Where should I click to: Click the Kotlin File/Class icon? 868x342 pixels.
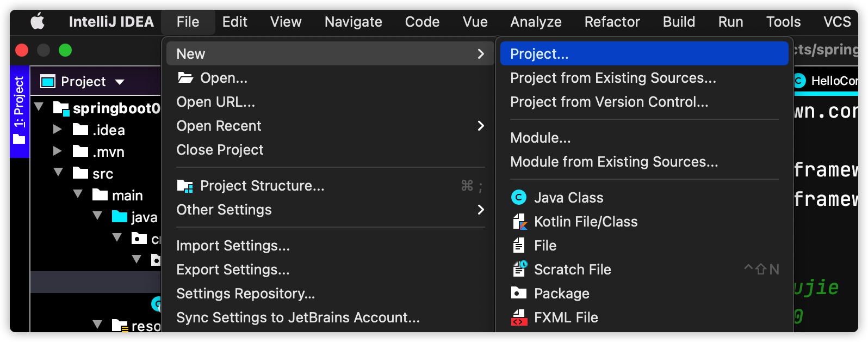(519, 222)
